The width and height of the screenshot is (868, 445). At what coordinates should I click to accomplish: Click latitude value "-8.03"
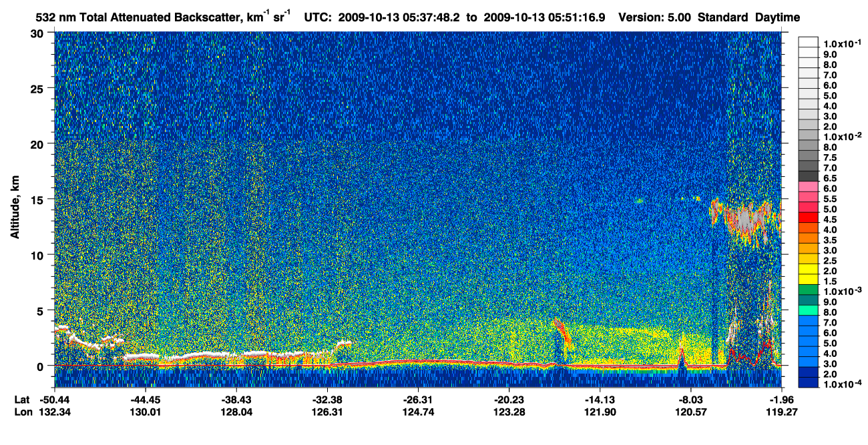(x=690, y=400)
